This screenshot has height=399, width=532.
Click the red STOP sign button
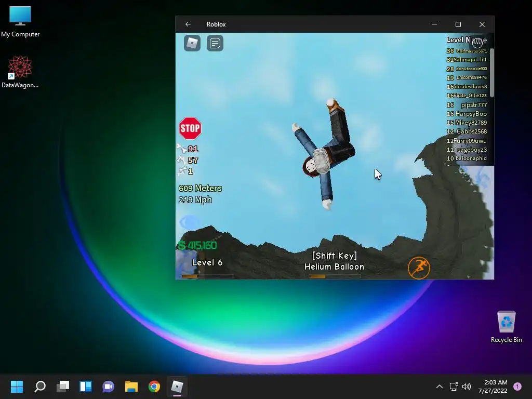click(190, 128)
